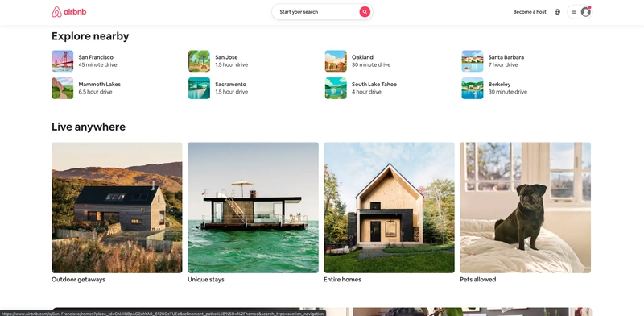Click the 6.5 hour drive text

click(x=95, y=92)
